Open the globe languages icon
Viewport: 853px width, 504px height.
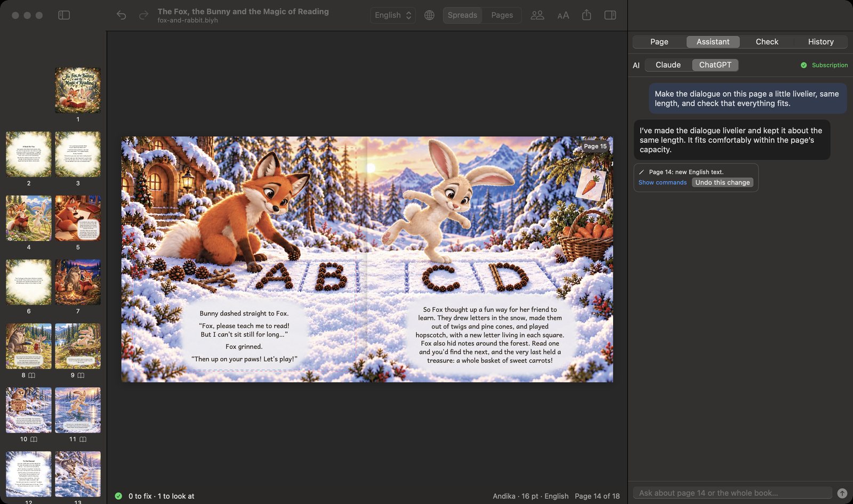pos(429,15)
